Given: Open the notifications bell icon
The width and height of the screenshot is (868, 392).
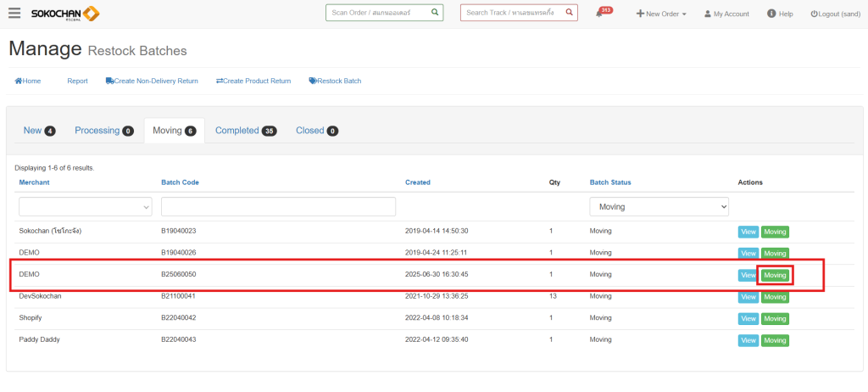Looking at the screenshot, I should (x=600, y=14).
